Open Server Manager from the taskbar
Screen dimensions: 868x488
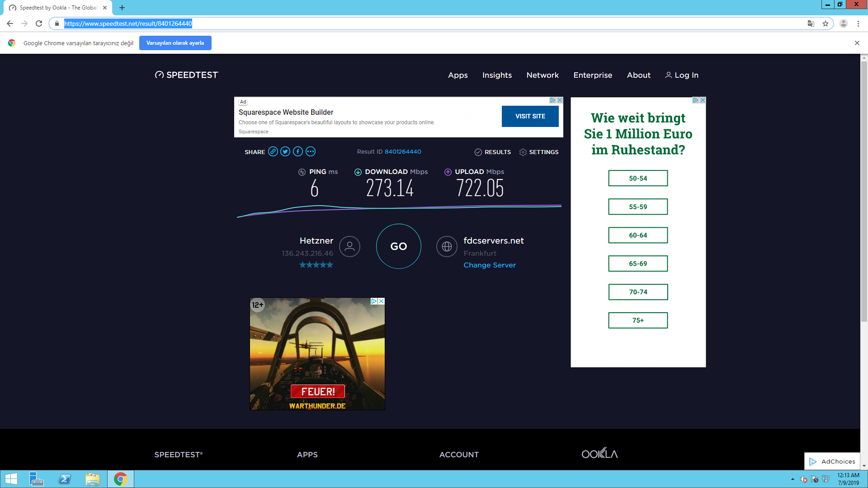(x=36, y=479)
